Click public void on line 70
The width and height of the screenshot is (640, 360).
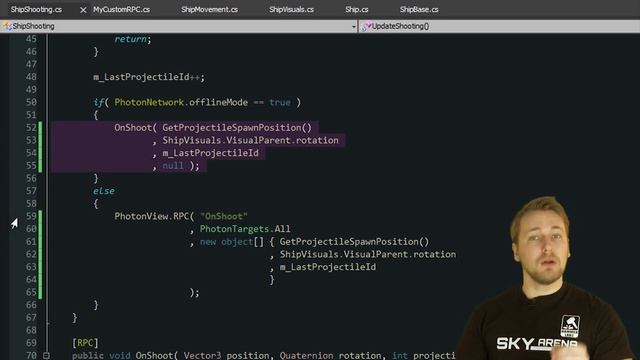pyautogui.click(x=101, y=355)
